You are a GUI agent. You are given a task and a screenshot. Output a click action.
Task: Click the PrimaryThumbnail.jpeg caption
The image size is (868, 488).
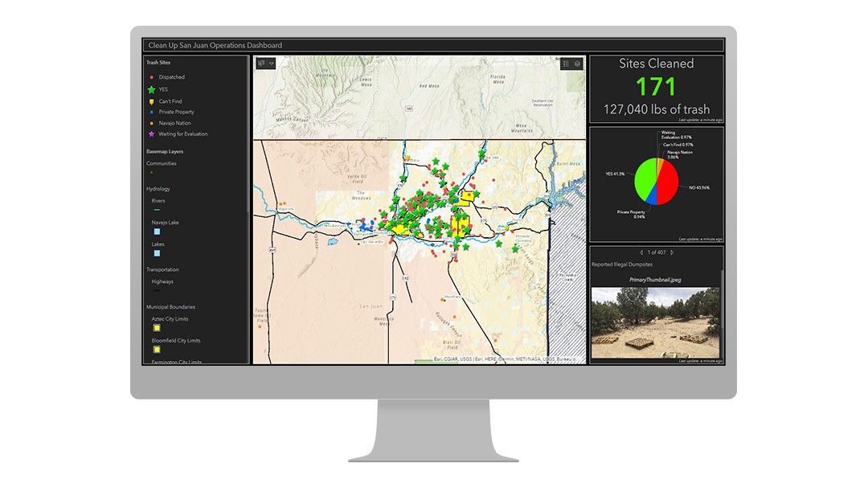(656, 281)
